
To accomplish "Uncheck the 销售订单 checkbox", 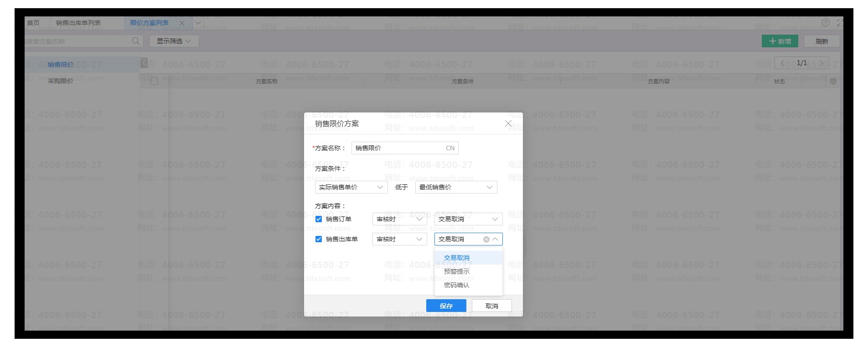I will pos(319,219).
